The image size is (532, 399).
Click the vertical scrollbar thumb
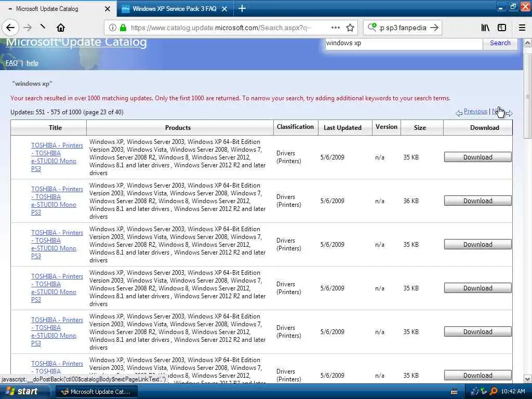[528, 96]
